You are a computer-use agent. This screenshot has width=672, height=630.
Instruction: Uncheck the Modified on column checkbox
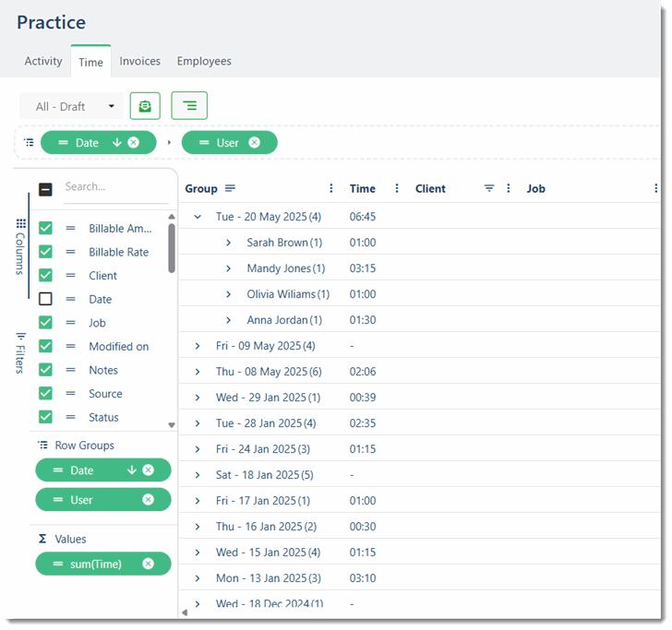tap(45, 346)
